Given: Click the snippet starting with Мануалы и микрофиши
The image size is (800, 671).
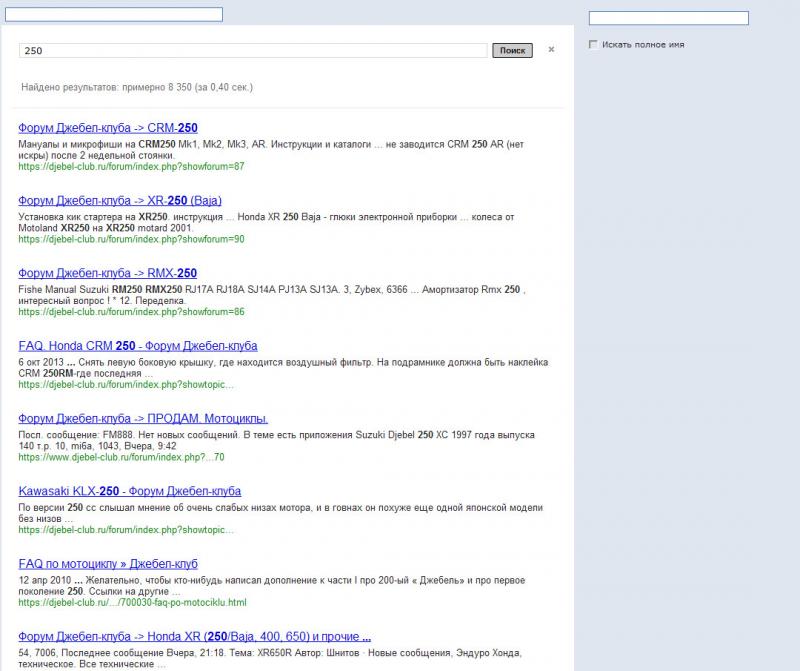Looking at the screenshot, I should point(271,150).
